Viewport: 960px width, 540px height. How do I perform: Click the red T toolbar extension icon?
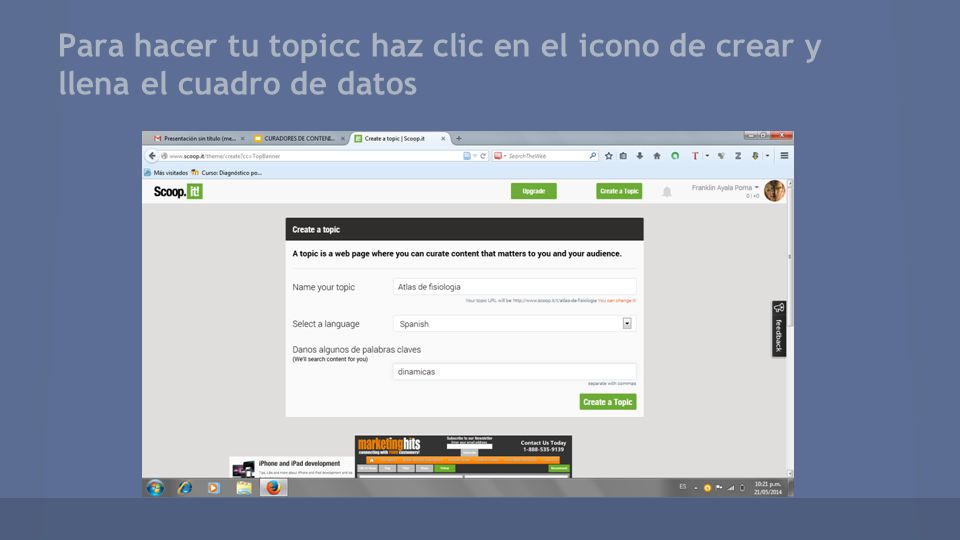[695, 156]
